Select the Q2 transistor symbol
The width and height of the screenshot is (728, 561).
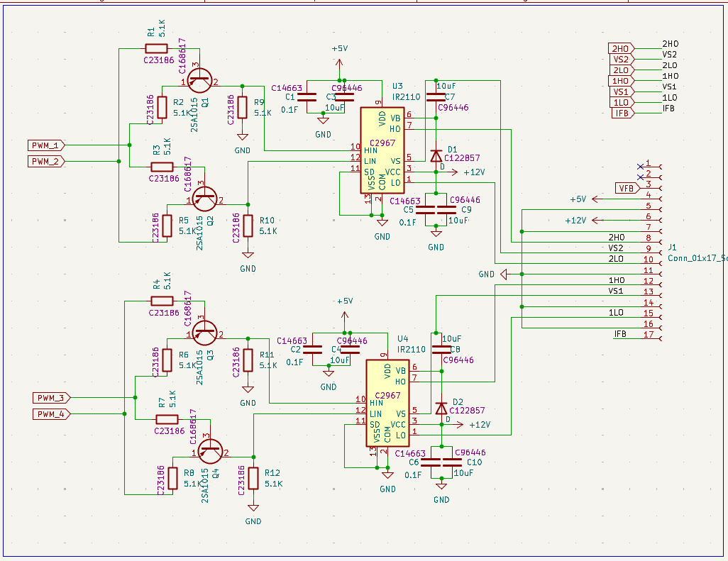point(206,200)
